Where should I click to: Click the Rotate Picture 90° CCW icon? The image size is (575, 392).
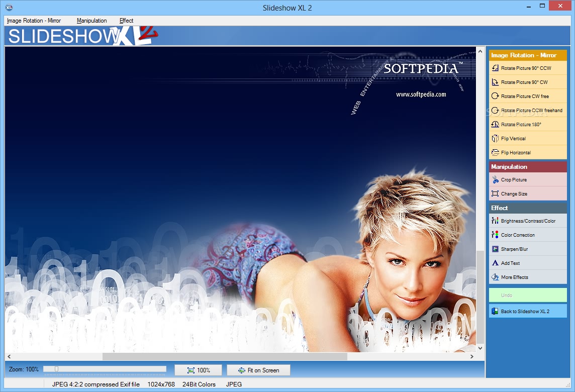[495, 68]
